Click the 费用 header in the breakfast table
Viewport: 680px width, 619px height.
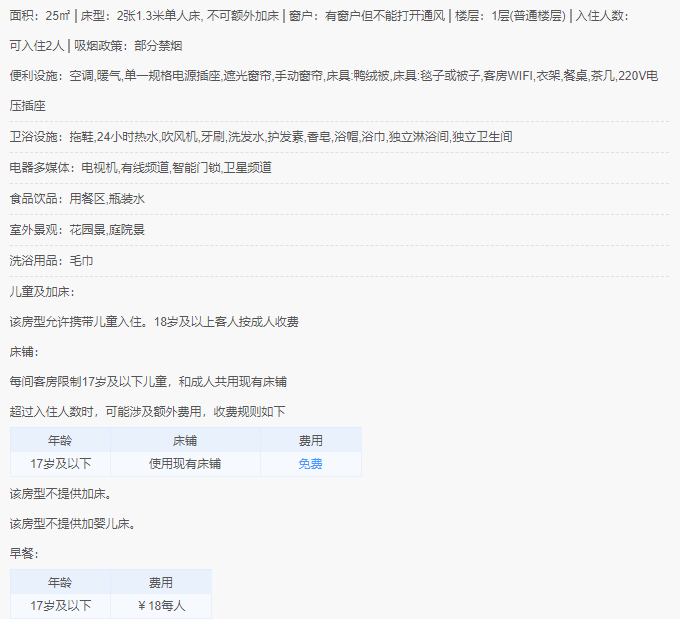(161, 582)
